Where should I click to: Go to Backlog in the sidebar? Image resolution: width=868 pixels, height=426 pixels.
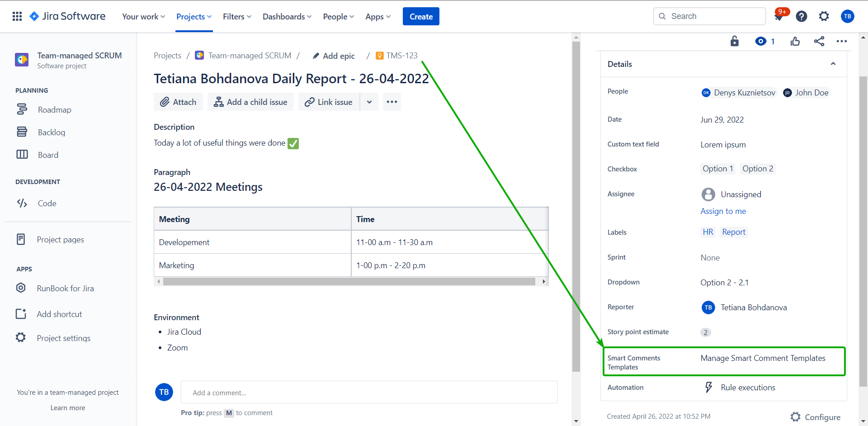click(52, 133)
